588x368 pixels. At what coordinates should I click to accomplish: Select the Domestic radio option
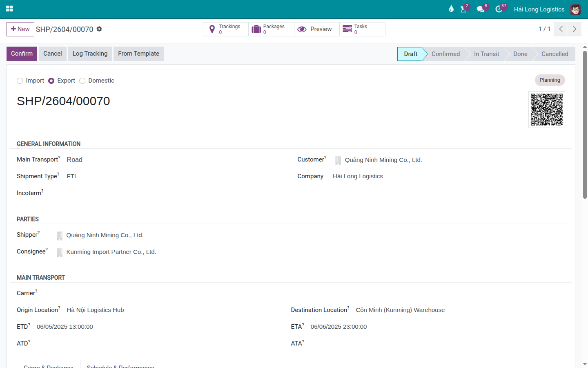pos(82,81)
